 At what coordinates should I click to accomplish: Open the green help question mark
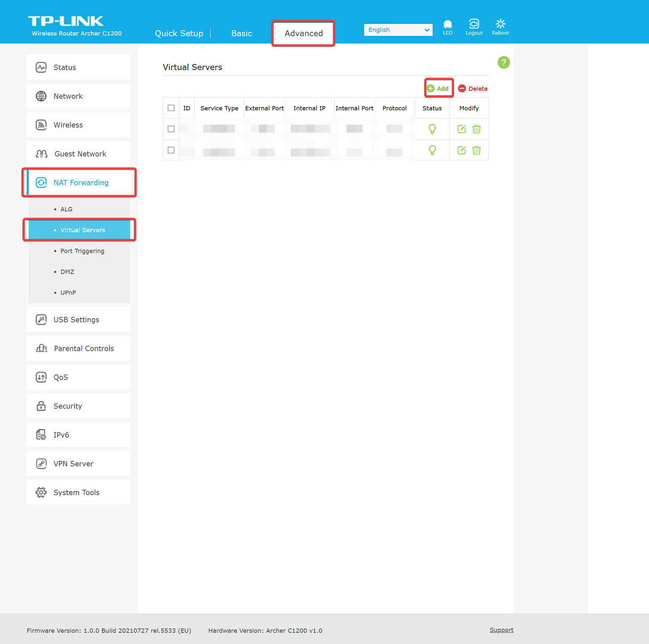click(504, 63)
